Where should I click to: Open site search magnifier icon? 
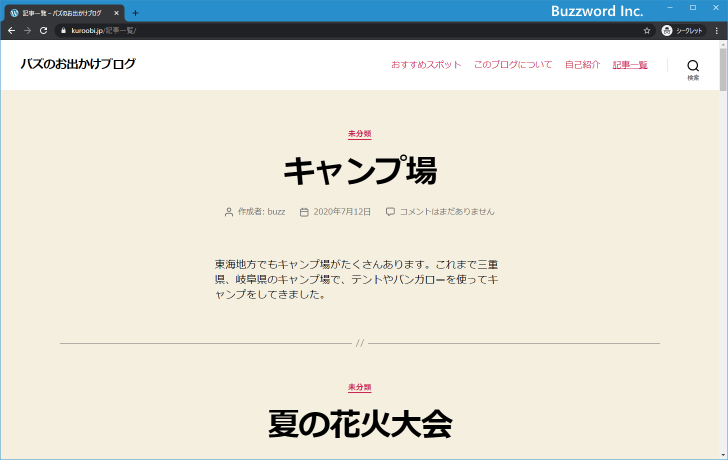pos(693,65)
